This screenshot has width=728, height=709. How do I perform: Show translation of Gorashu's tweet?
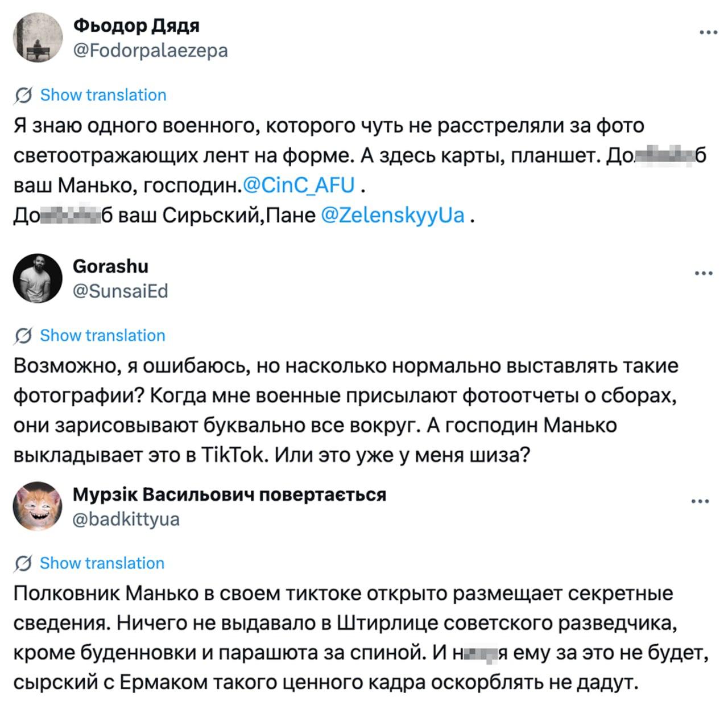coord(102,335)
